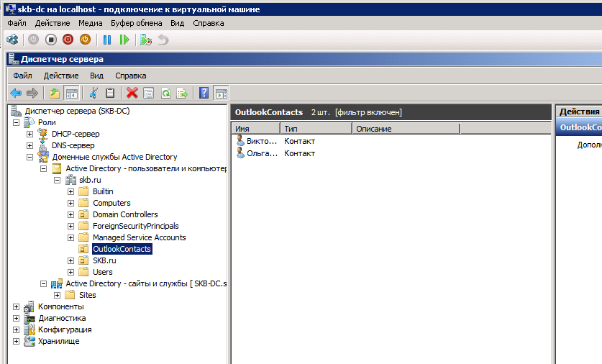This screenshot has width=602, height=364.
Task: Delete the object with the red X icon
Action: 132,93
